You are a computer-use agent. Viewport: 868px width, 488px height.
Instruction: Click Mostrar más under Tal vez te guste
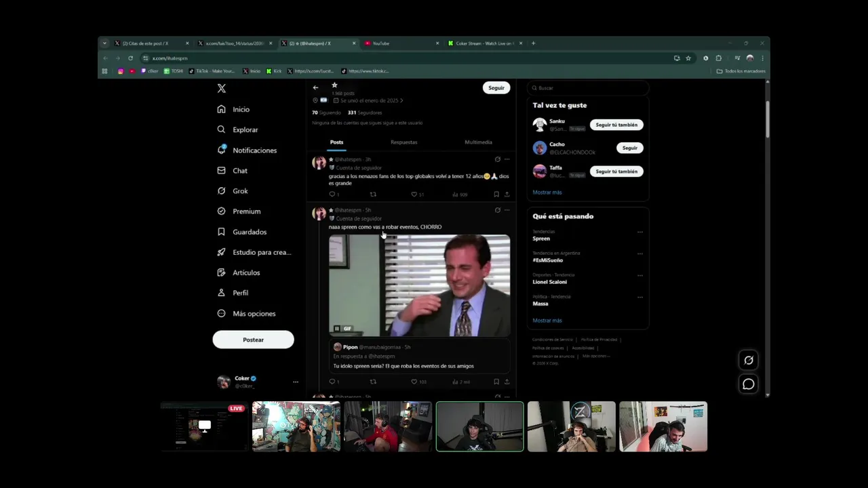[547, 192]
